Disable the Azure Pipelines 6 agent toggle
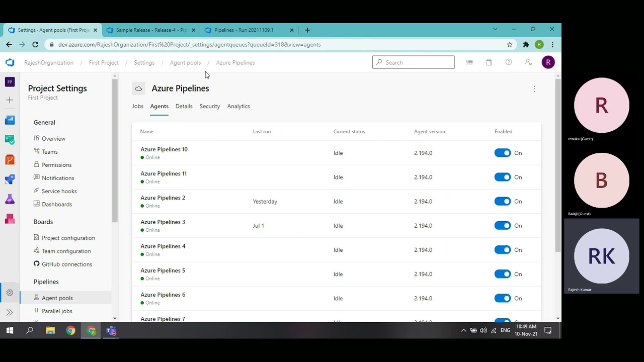Screen dimensions: 644x362 pos(503,298)
